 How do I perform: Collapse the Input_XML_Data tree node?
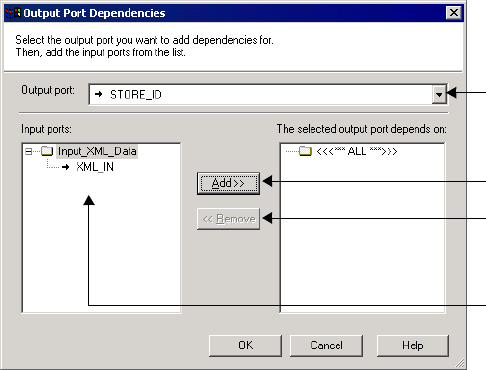[x=29, y=152]
